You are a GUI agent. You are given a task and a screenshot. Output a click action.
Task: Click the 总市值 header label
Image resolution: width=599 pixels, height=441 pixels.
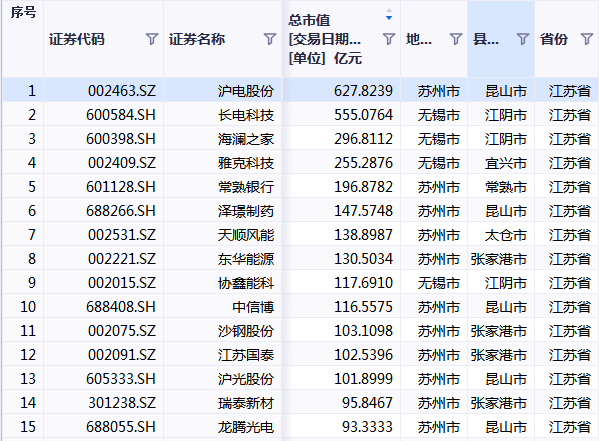coord(309,20)
